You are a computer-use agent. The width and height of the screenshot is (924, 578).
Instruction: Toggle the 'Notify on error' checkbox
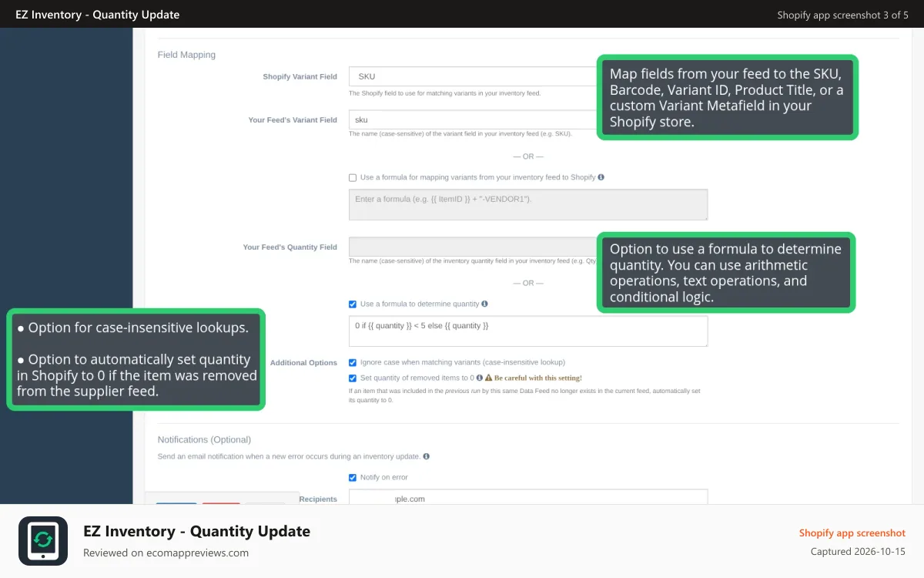(x=353, y=477)
